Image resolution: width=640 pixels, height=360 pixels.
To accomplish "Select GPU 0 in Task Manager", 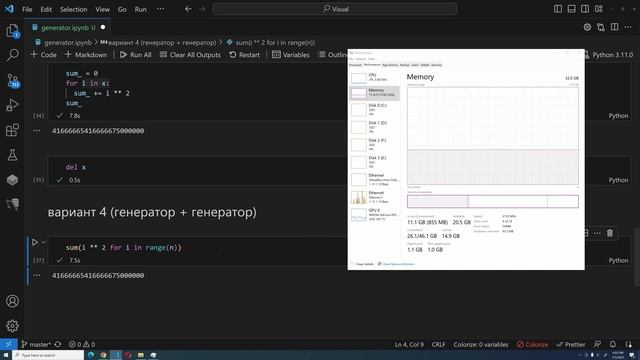I will pyautogui.click(x=375, y=214).
